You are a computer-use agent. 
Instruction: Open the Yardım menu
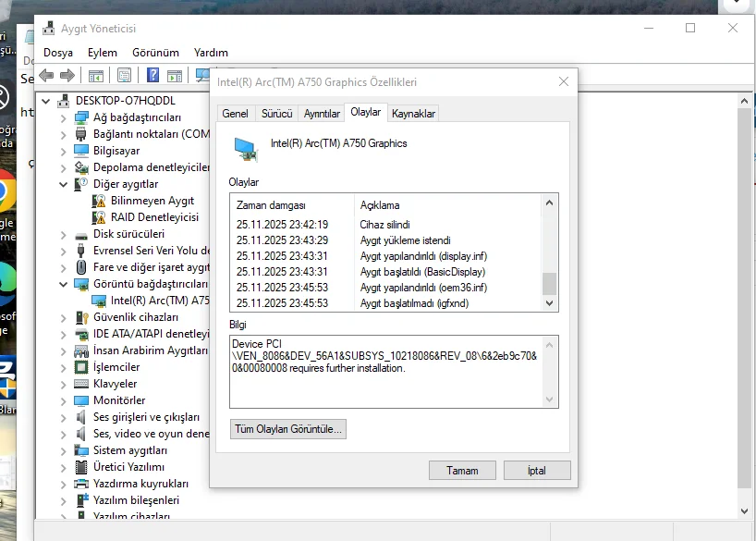click(211, 53)
